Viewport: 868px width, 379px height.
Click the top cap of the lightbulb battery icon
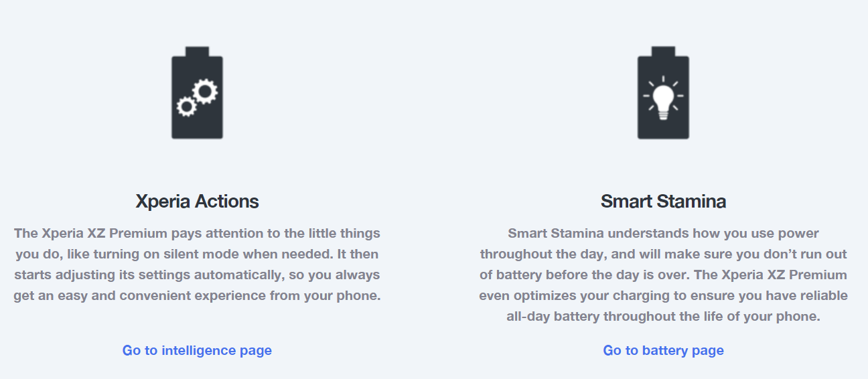tap(663, 51)
